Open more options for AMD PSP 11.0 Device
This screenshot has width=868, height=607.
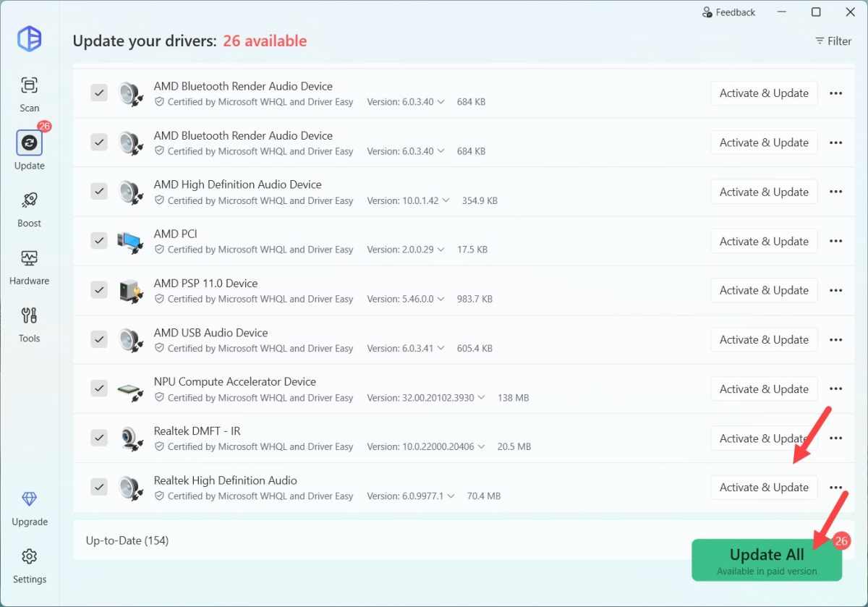point(836,290)
